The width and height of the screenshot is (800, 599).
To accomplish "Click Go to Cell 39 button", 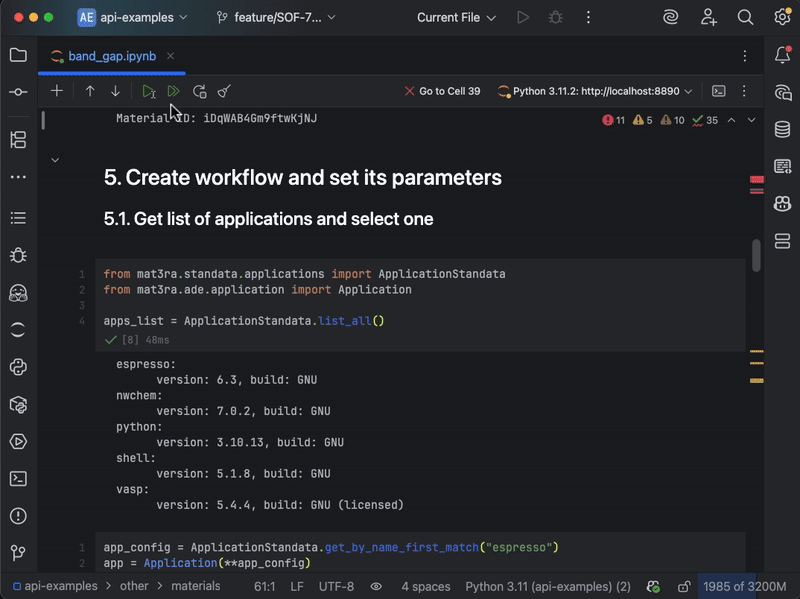I will click(441, 91).
